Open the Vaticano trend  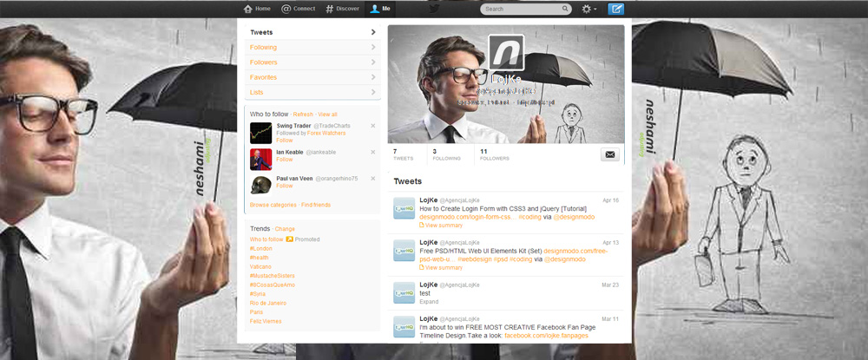260,266
